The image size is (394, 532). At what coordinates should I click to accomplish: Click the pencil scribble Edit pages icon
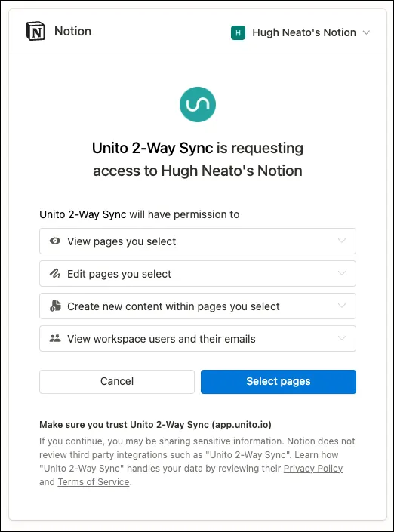coord(55,273)
